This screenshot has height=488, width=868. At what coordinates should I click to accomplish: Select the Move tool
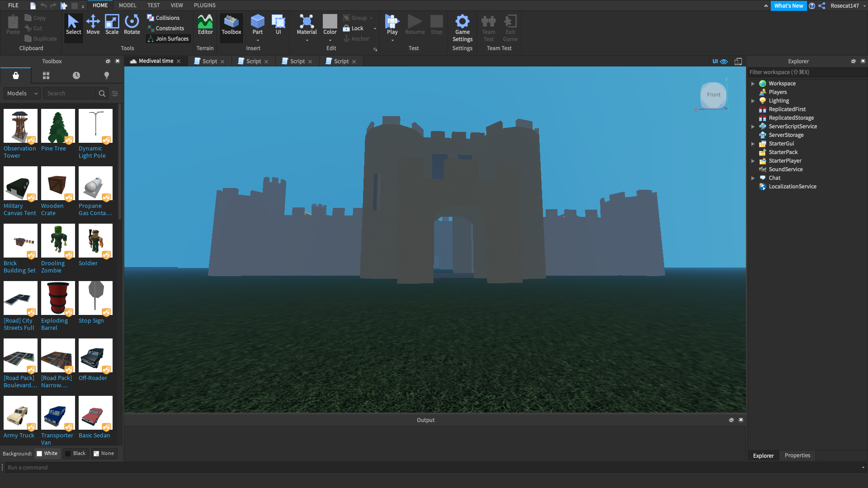pyautogui.click(x=93, y=24)
